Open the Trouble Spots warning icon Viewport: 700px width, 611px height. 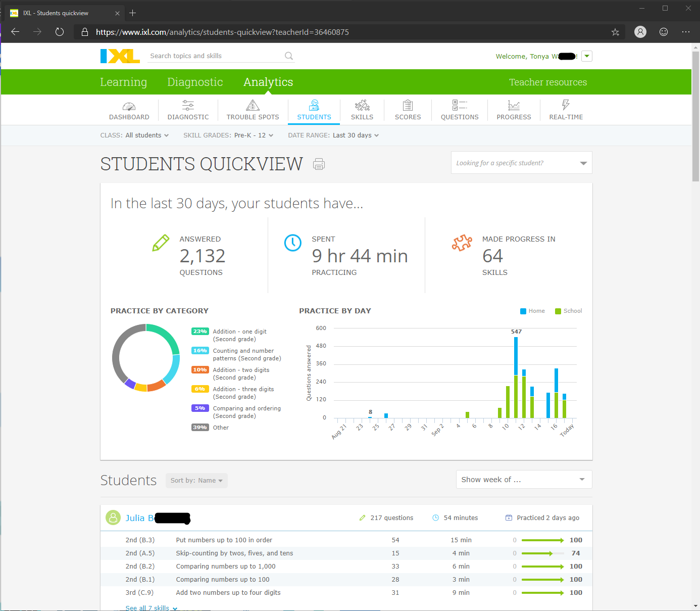253,105
